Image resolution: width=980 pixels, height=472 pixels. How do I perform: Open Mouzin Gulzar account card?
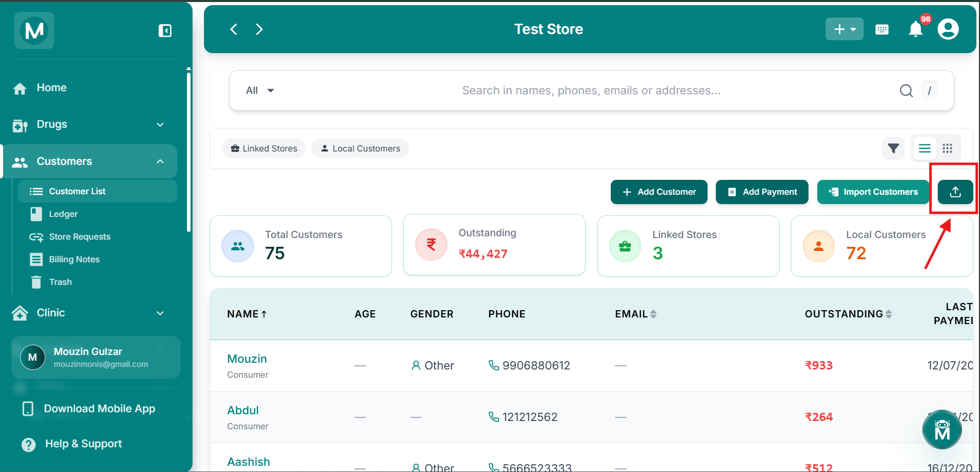[x=96, y=358]
